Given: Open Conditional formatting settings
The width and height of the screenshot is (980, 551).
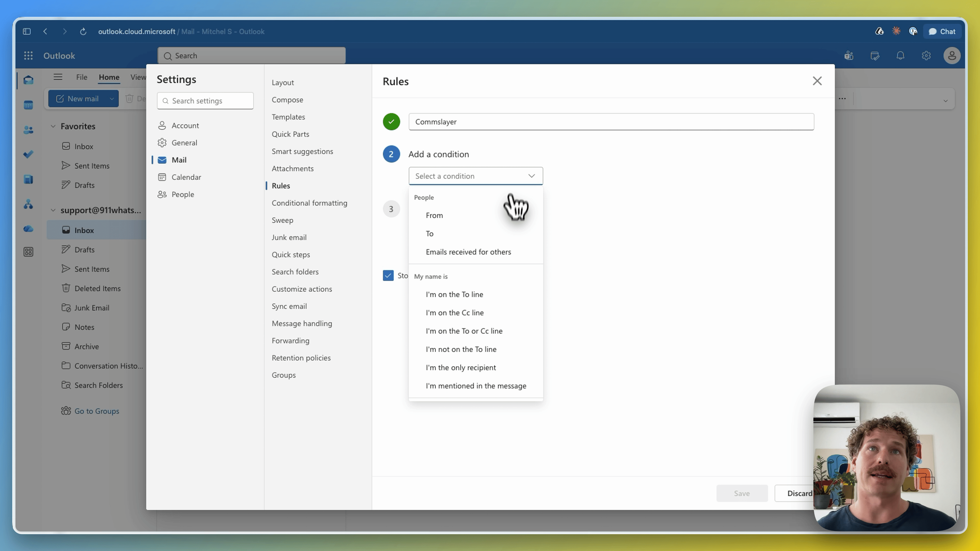Looking at the screenshot, I should (x=309, y=203).
